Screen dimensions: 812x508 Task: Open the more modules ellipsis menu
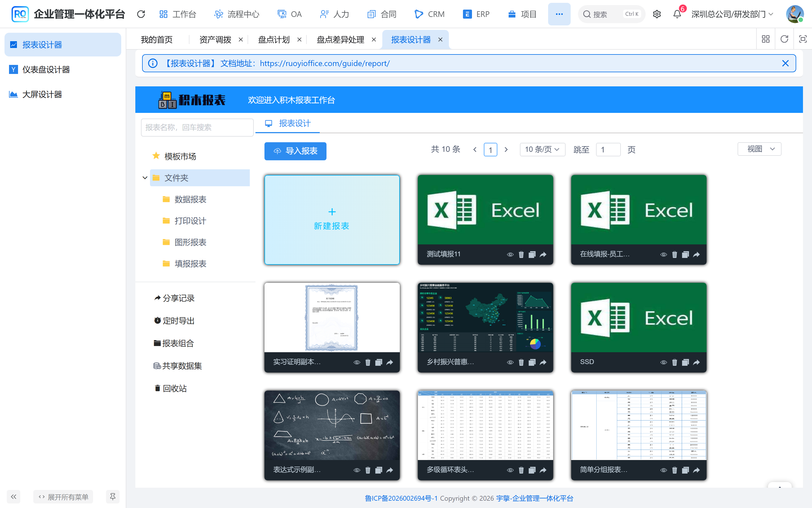click(x=559, y=14)
